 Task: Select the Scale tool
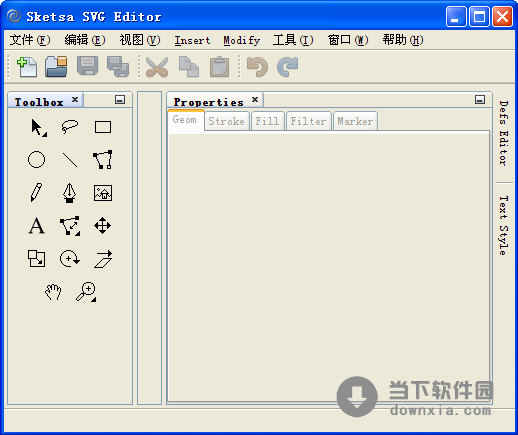[x=36, y=259]
